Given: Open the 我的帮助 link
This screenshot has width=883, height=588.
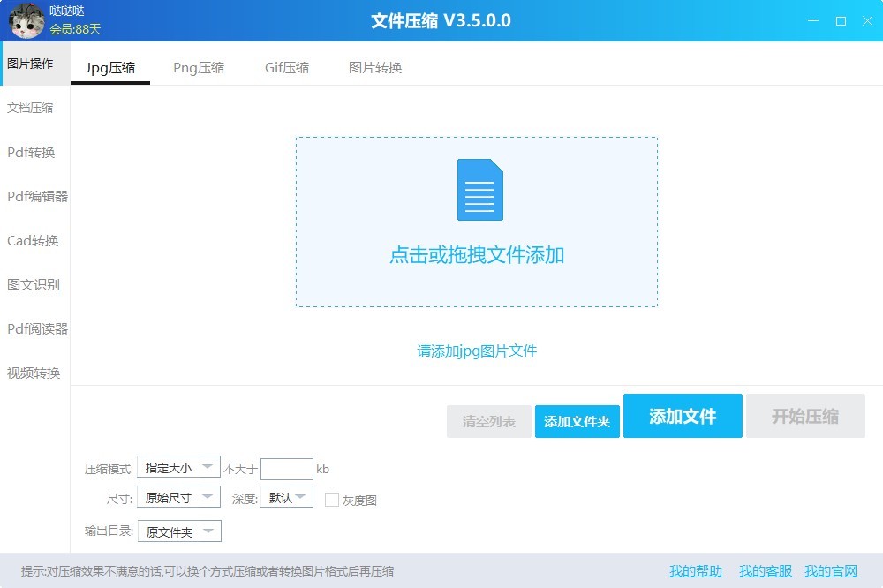Looking at the screenshot, I should click(695, 571).
